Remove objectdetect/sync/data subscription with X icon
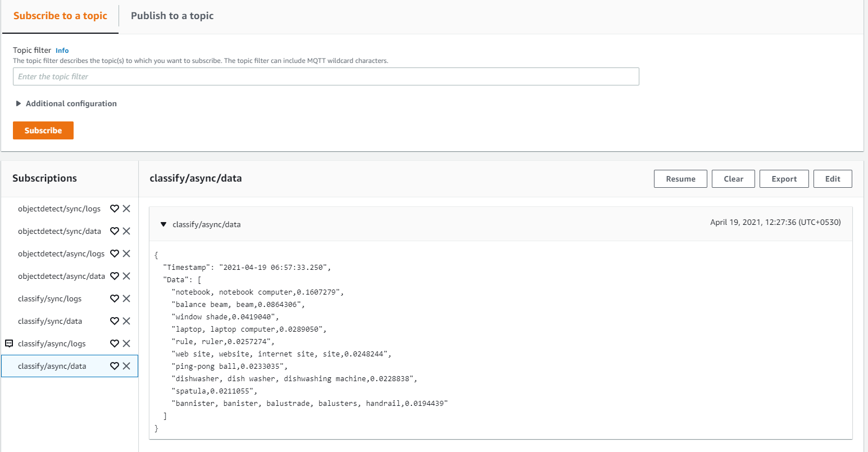This screenshot has width=868, height=452. 126,231
